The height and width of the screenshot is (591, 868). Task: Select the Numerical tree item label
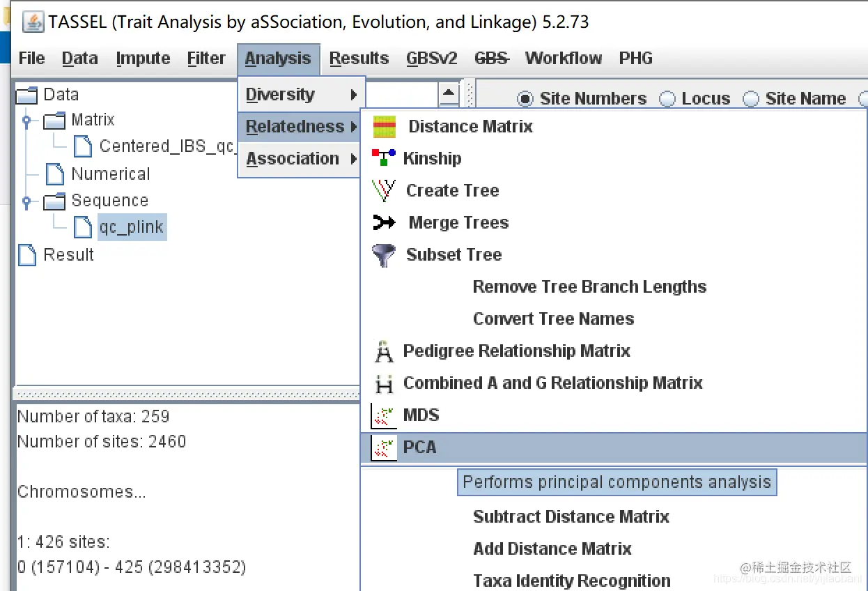click(111, 174)
